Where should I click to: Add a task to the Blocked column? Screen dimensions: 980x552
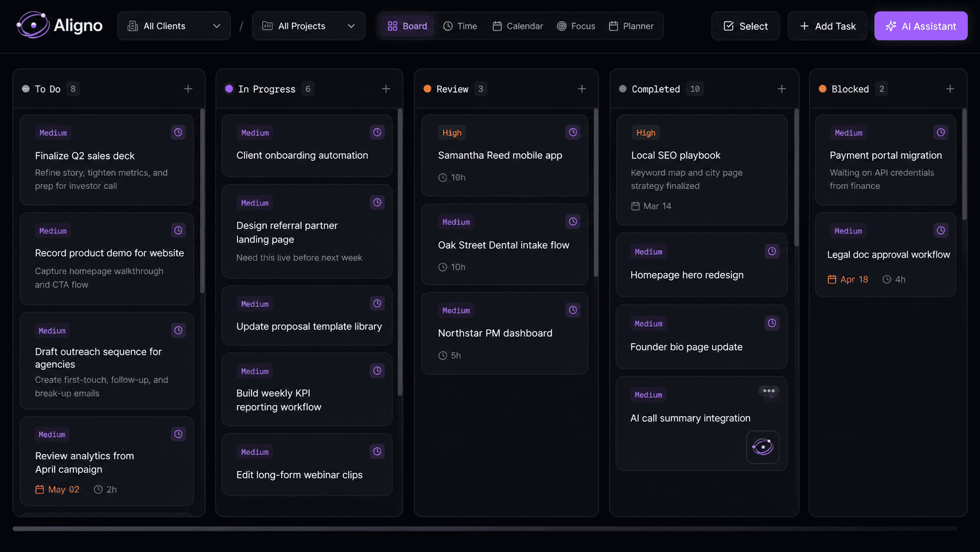tap(950, 89)
